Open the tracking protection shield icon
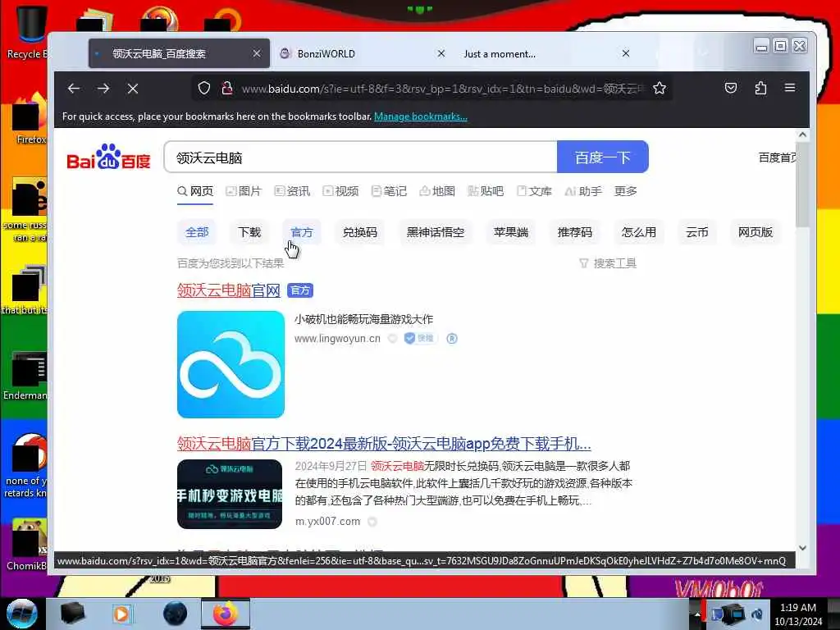 tap(204, 88)
